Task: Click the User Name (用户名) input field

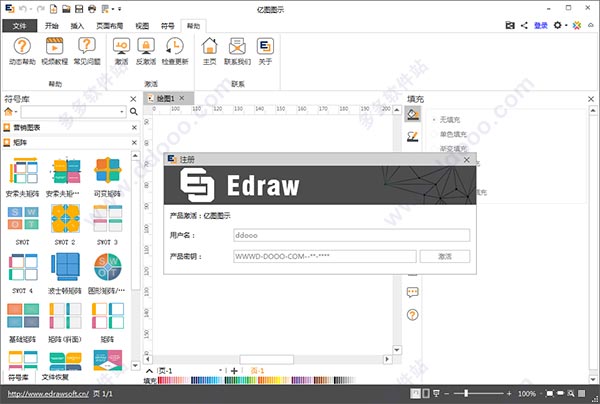Action: point(351,235)
